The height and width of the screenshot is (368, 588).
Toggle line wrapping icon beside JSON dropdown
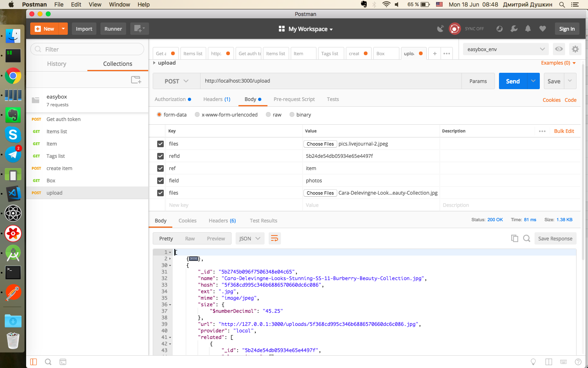click(274, 238)
